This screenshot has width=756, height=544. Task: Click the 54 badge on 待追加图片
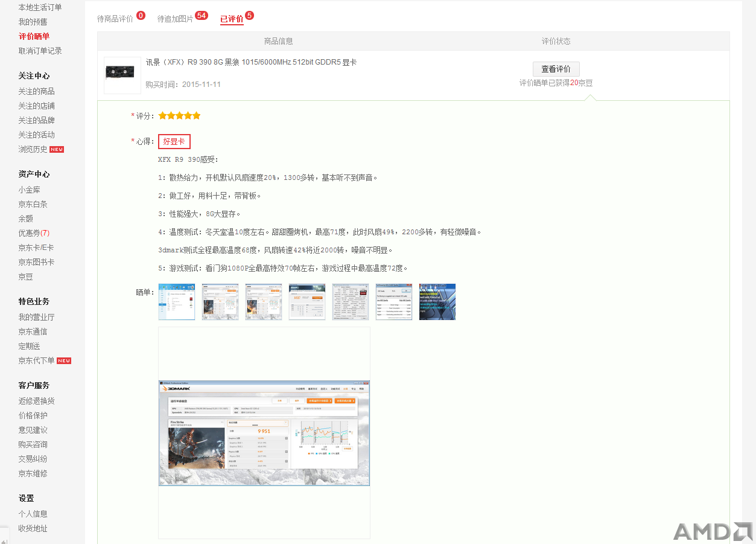pos(202,15)
